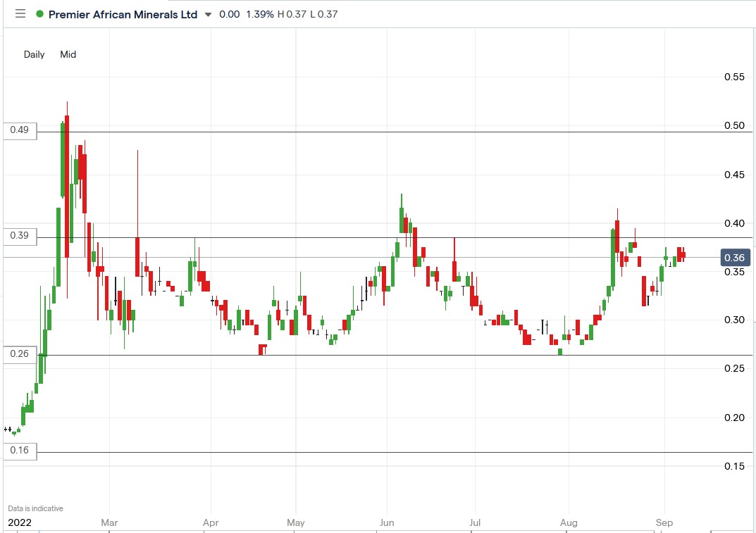Toggle the Mid price display mode

[x=68, y=54]
